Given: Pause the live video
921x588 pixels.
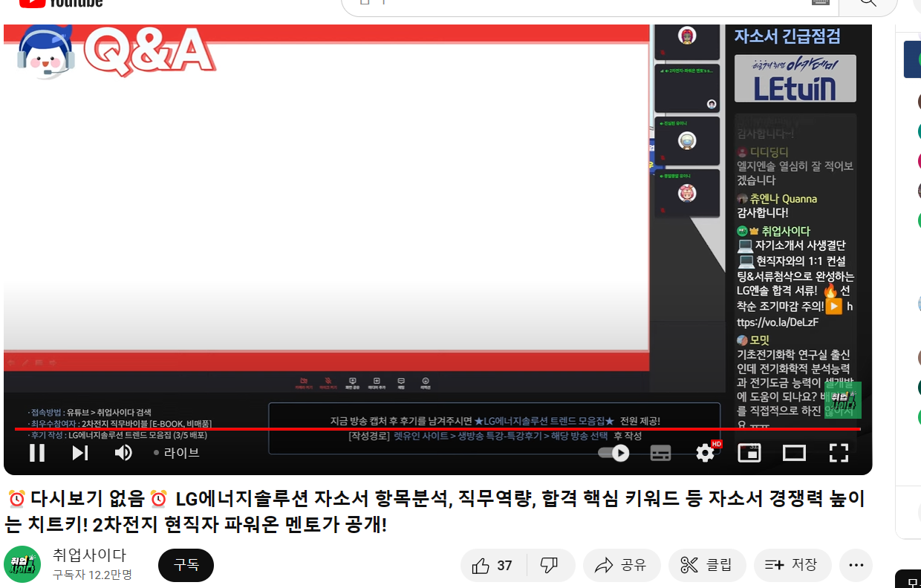Looking at the screenshot, I should 37,453.
